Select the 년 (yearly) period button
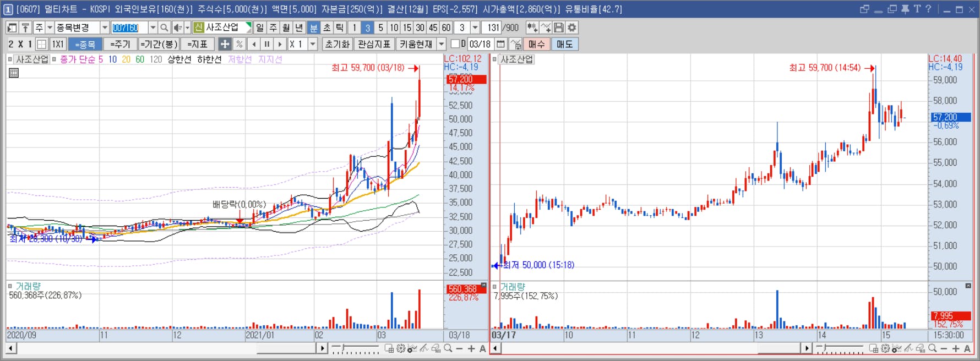 tap(300, 28)
